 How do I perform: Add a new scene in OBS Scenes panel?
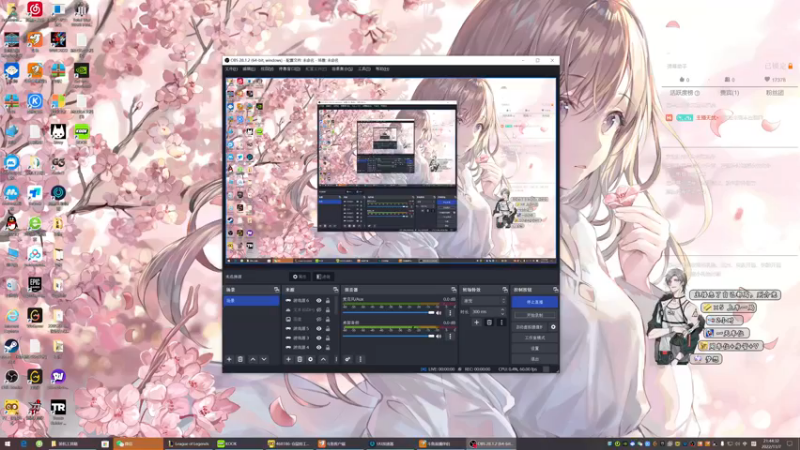(229, 359)
